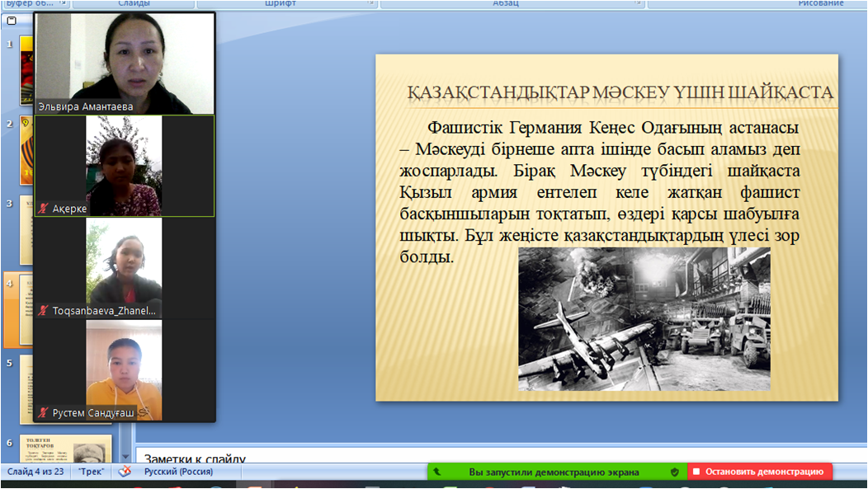Click muted microphone icon by Рустем Сандуғаш

click(44, 412)
